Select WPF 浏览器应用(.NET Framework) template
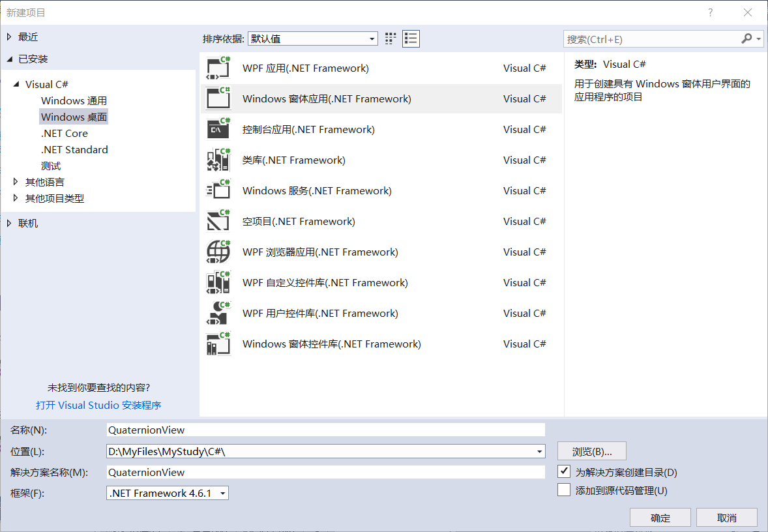Image resolution: width=768 pixels, height=532 pixels. (x=381, y=252)
